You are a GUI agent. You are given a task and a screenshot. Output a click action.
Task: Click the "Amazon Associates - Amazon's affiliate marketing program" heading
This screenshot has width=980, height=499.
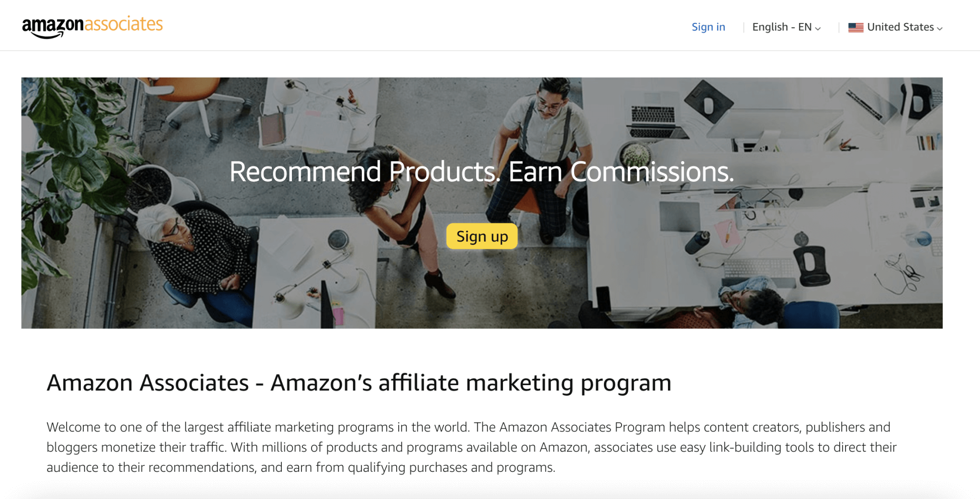(x=359, y=383)
